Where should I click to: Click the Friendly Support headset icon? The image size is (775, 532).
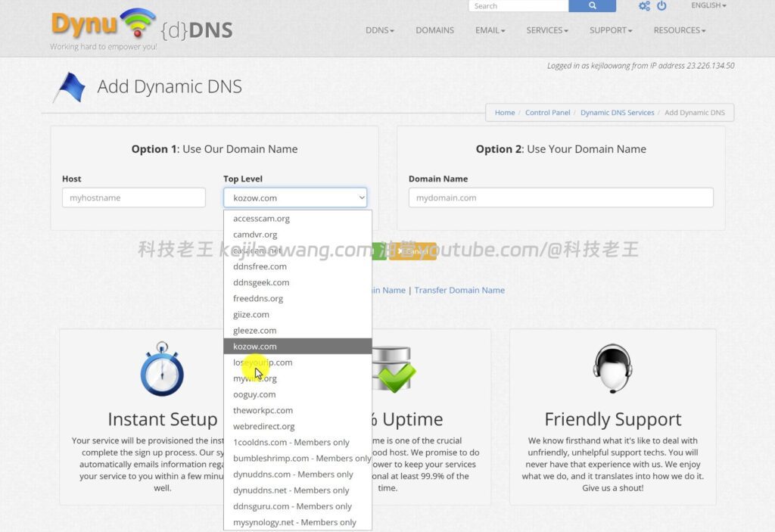pos(613,369)
